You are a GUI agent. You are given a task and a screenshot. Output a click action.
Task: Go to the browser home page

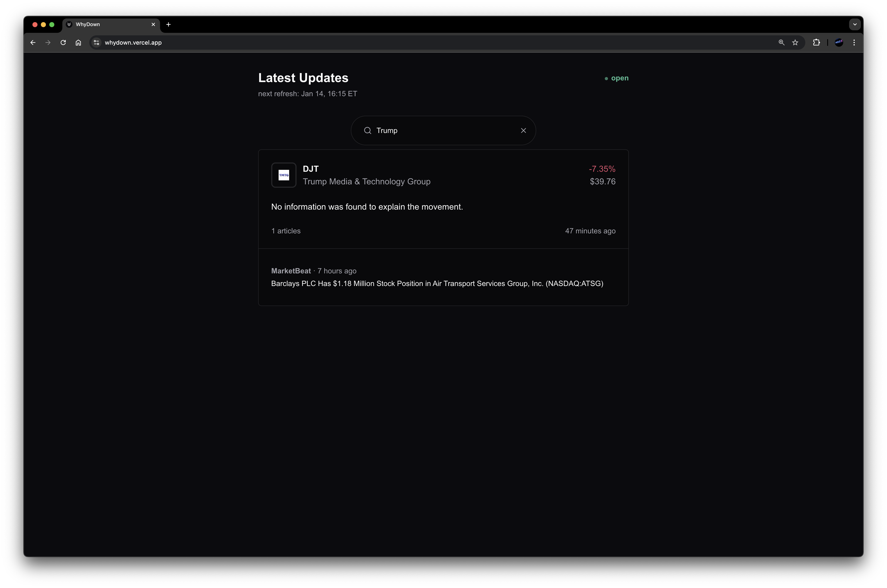pyautogui.click(x=78, y=43)
